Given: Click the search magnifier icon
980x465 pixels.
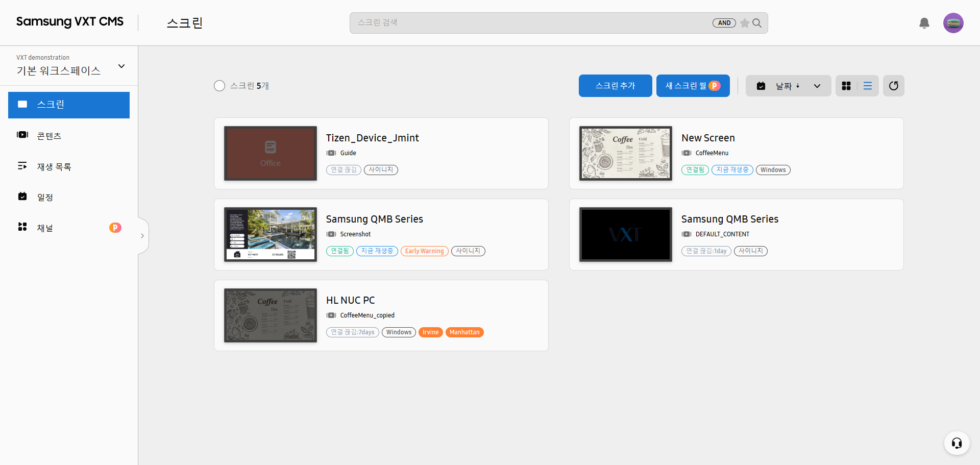Looking at the screenshot, I should coord(757,23).
